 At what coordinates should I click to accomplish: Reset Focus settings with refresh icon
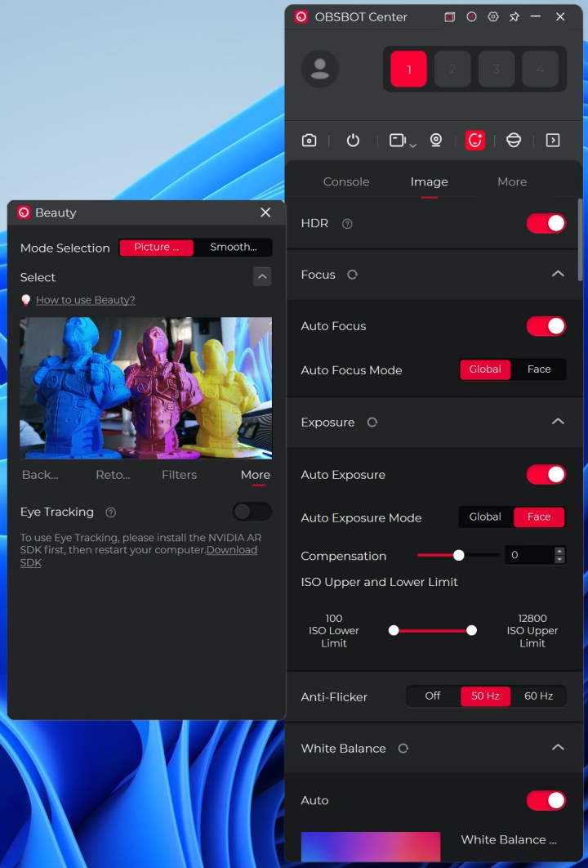tap(353, 275)
